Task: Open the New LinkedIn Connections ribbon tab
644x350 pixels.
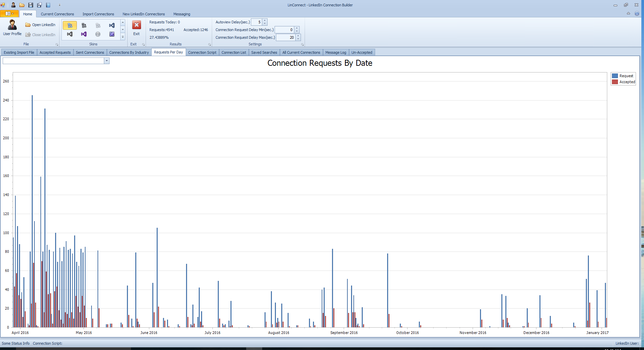Action: [x=144, y=14]
